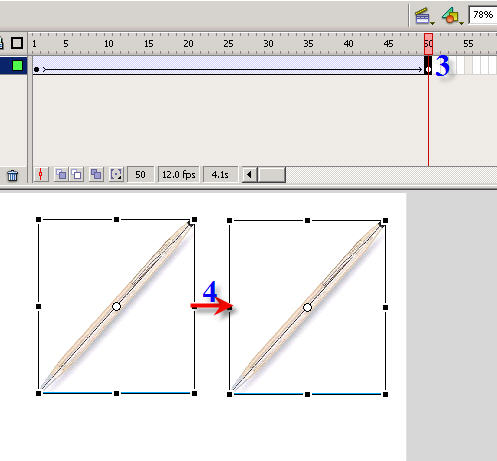
Task: Click the show-all-layers-as-outlines square icon
Action: tap(17, 43)
